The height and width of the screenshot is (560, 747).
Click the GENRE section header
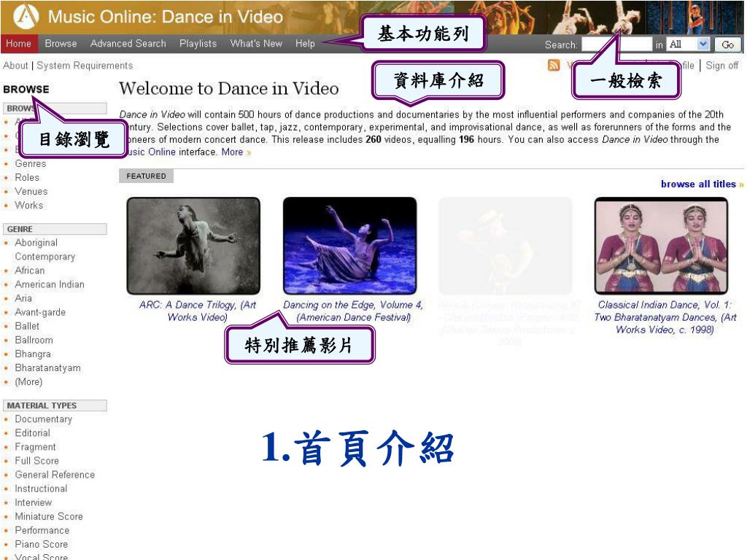pos(55,229)
